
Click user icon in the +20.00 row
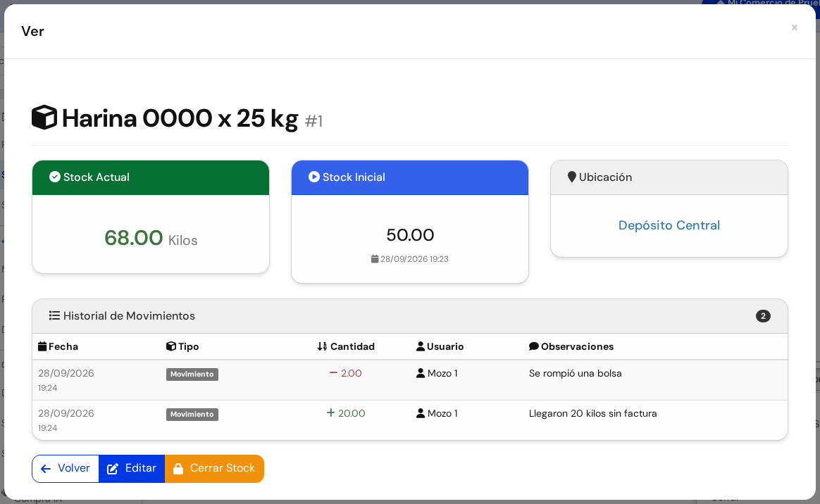pyautogui.click(x=421, y=413)
